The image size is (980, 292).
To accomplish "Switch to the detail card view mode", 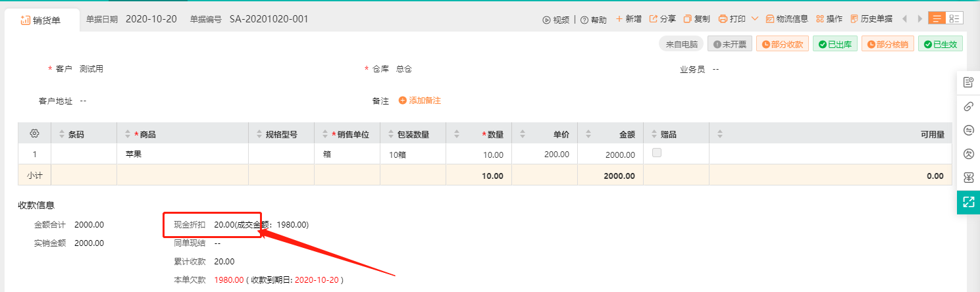I will [954, 18].
